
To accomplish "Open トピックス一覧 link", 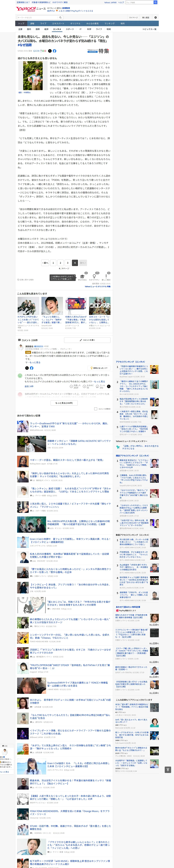I will [149, 29].
